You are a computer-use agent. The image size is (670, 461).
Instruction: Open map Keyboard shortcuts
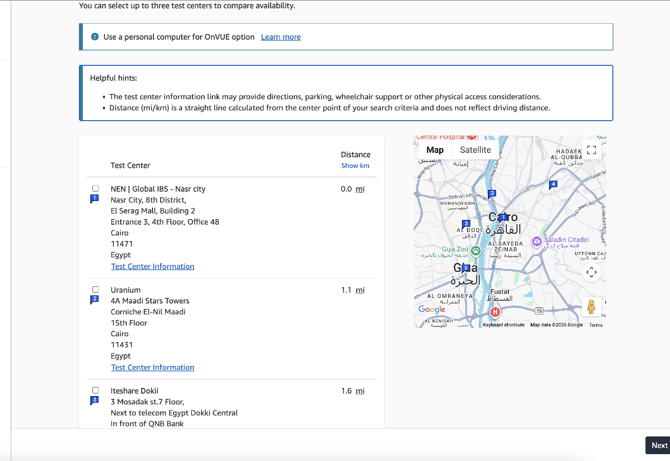(503, 325)
